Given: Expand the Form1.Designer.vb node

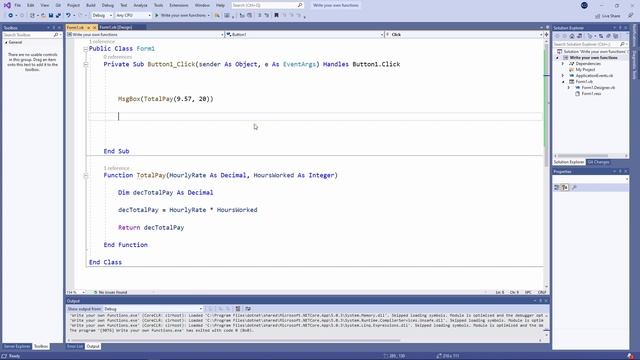Looking at the screenshot, I should point(569,87).
